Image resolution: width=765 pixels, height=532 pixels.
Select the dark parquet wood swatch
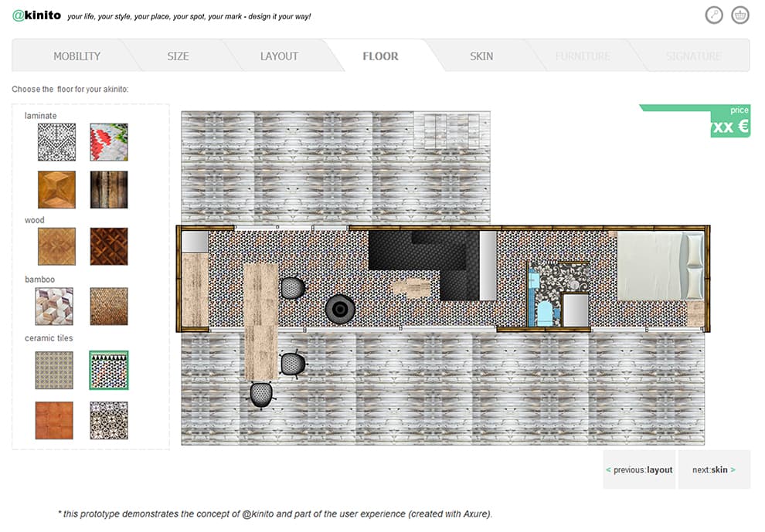click(109, 247)
